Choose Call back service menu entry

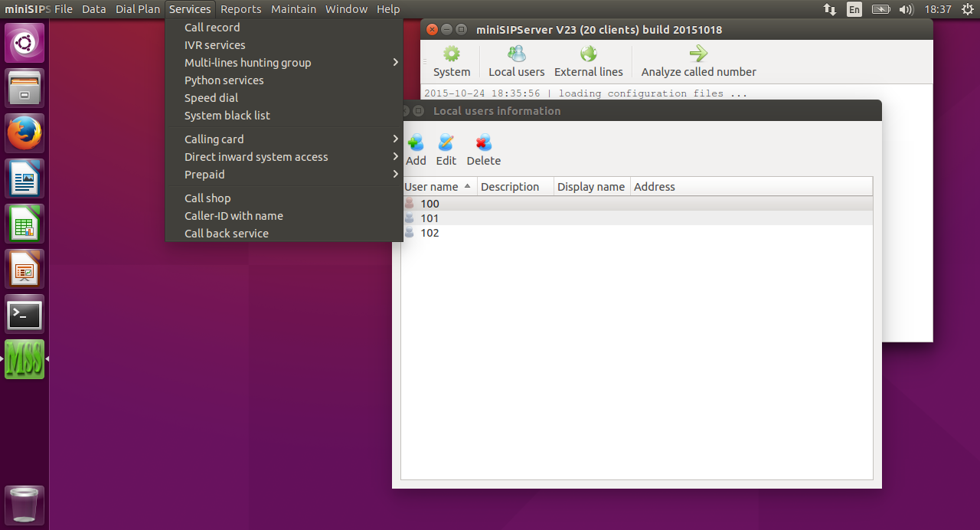point(284,233)
